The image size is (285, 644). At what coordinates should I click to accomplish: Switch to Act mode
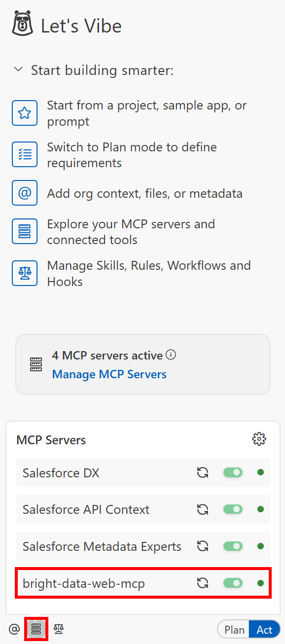265,630
